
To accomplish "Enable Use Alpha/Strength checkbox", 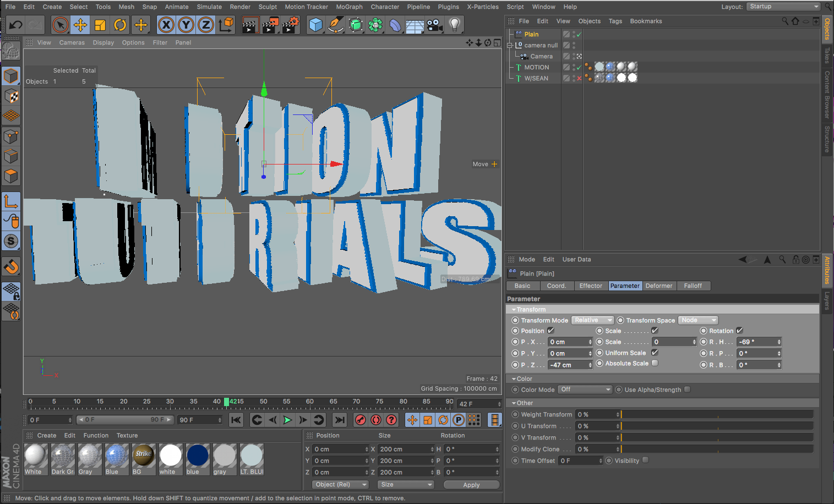I will coord(688,390).
